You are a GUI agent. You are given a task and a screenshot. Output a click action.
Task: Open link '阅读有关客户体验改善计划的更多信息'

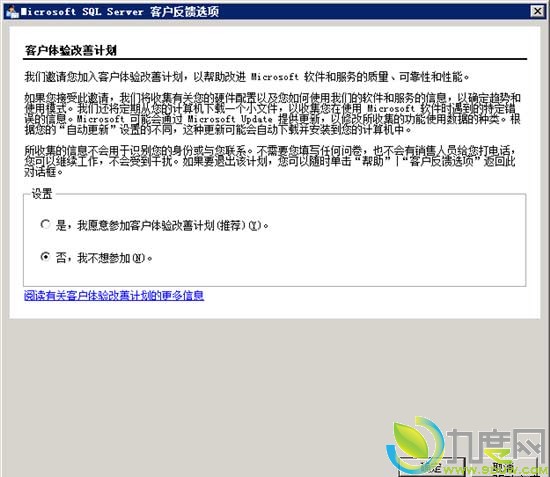(x=114, y=296)
